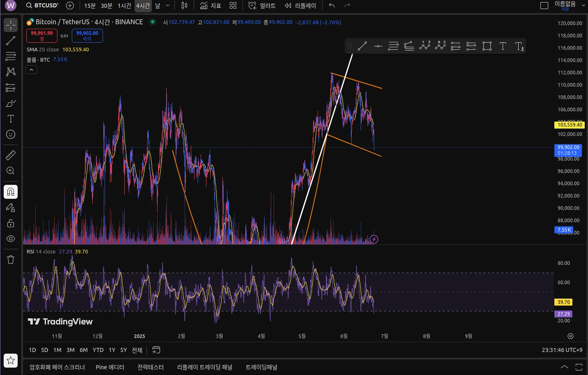Open the indicator templates grid

click(233, 6)
